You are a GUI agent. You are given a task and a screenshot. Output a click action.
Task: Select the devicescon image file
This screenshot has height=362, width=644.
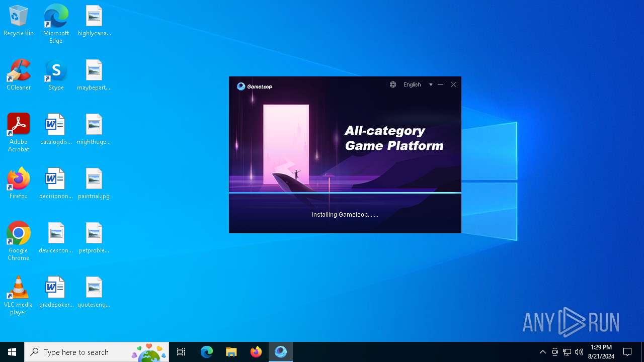click(56, 238)
